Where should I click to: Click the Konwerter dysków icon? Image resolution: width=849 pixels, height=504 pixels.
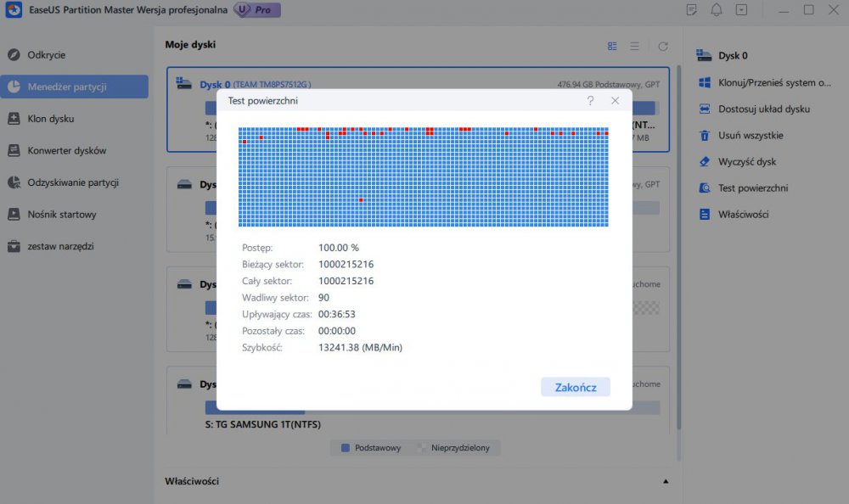[x=14, y=151]
